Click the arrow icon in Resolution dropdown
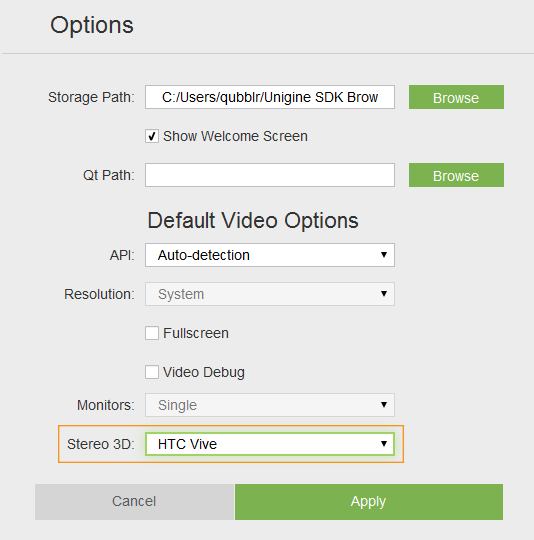This screenshot has width=534, height=540. point(384,294)
